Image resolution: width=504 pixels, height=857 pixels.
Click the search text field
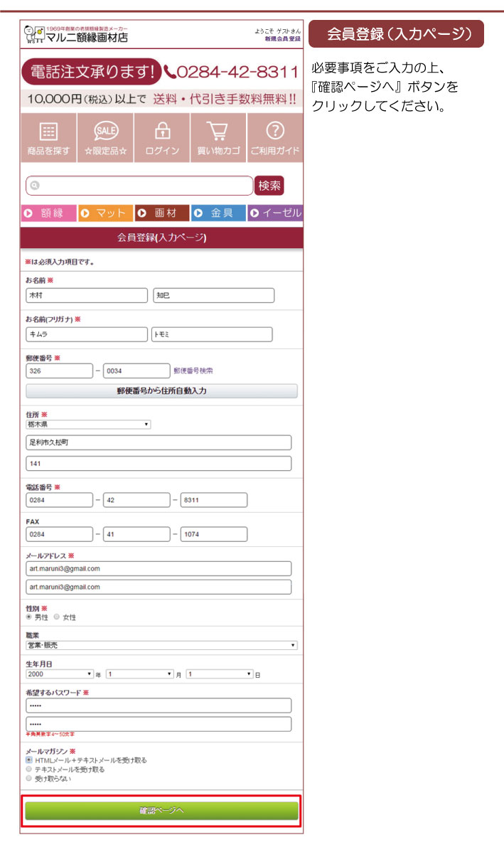(x=139, y=186)
